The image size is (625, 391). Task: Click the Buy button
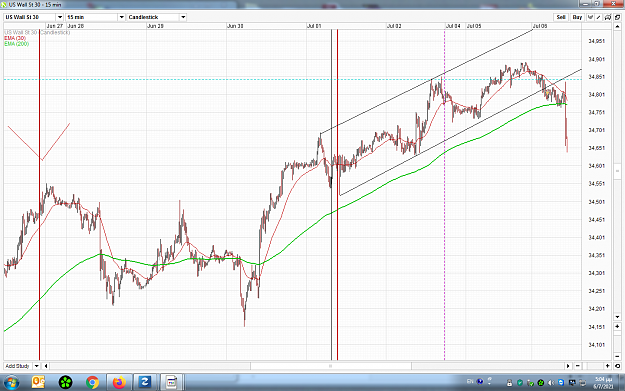[577, 17]
